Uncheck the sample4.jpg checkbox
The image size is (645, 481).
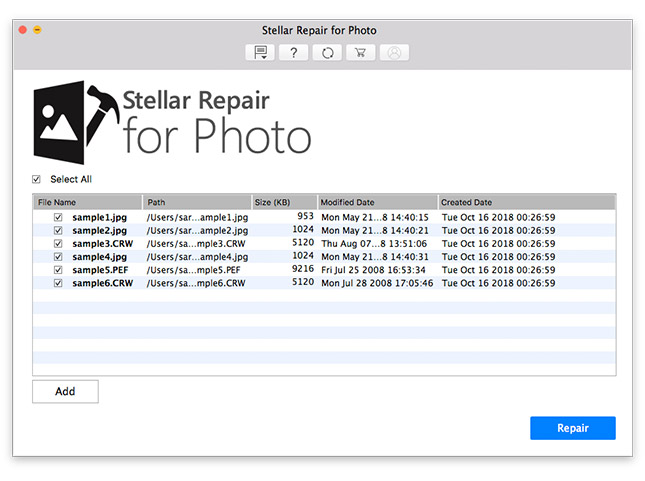pyautogui.click(x=58, y=256)
